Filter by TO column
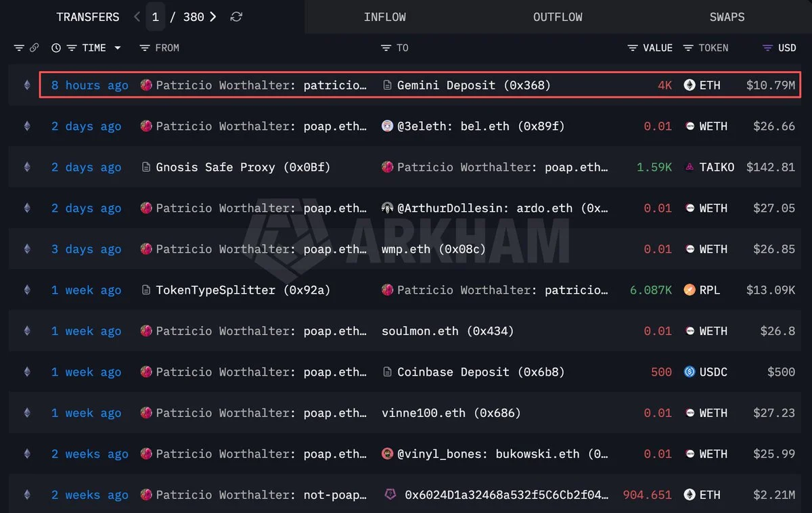 [x=386, y=48]
